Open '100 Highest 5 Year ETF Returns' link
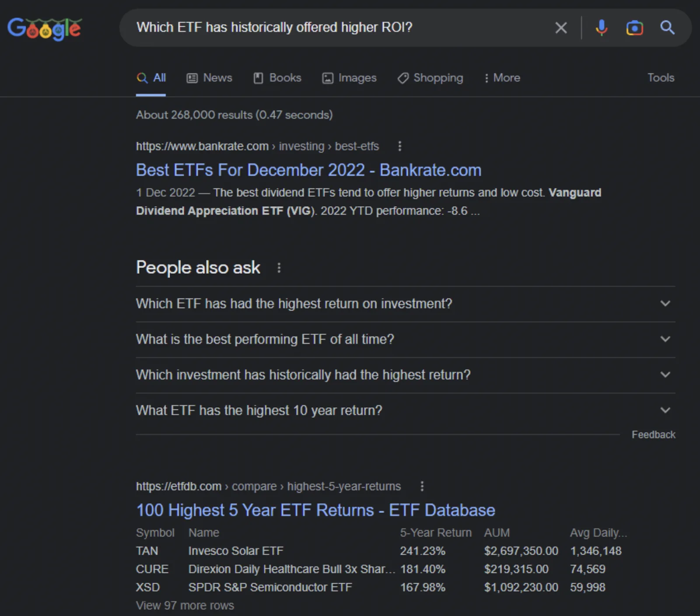The width and height of the screenshot is (700, 616). pos(315,510)
